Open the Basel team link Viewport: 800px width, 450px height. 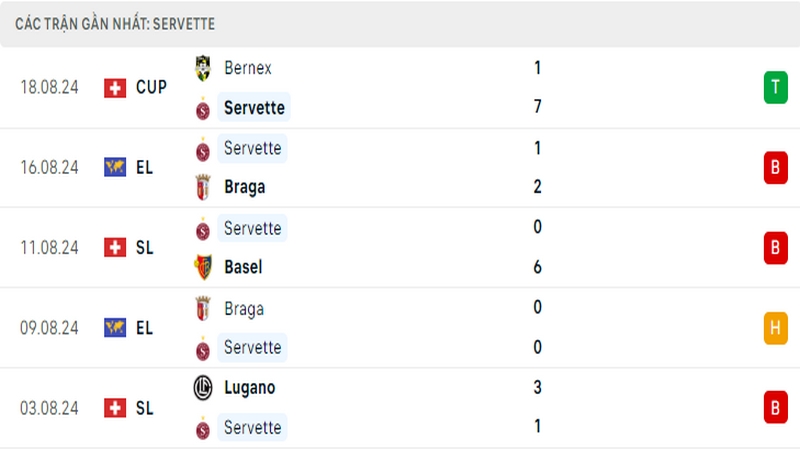(x=243, y=267)
